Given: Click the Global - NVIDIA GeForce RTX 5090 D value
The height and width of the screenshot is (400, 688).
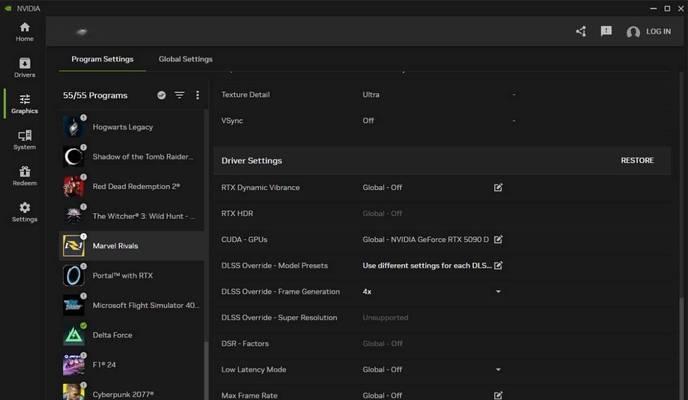Looking at the screenshot, I should 426,239.
